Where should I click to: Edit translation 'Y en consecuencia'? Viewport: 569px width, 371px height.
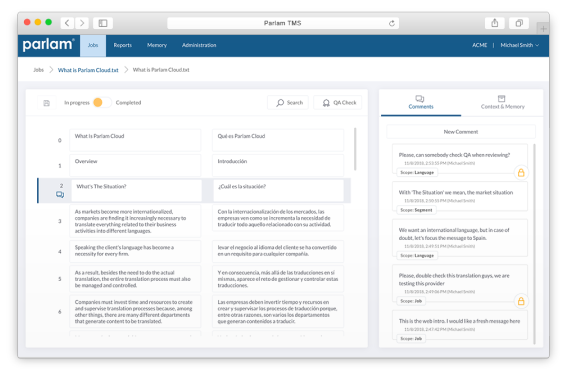[278, 279]
